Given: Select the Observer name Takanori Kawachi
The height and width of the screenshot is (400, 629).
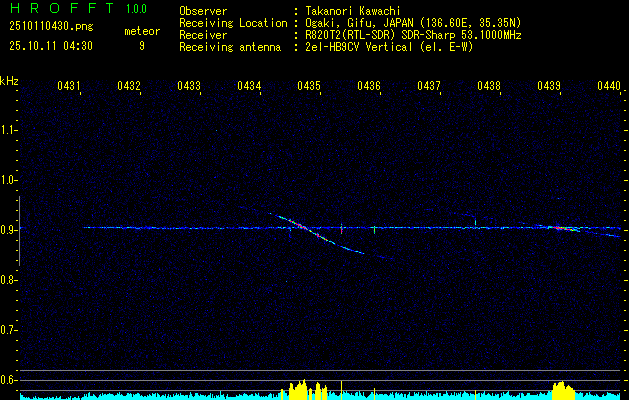Looking at the screenshot, I should (x=350, y=11).
